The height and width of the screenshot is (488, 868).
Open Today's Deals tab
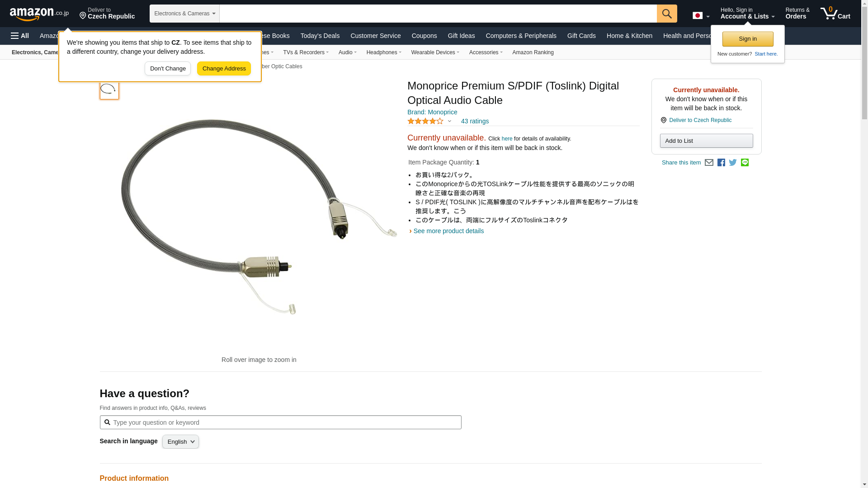[x=320, y=36]
